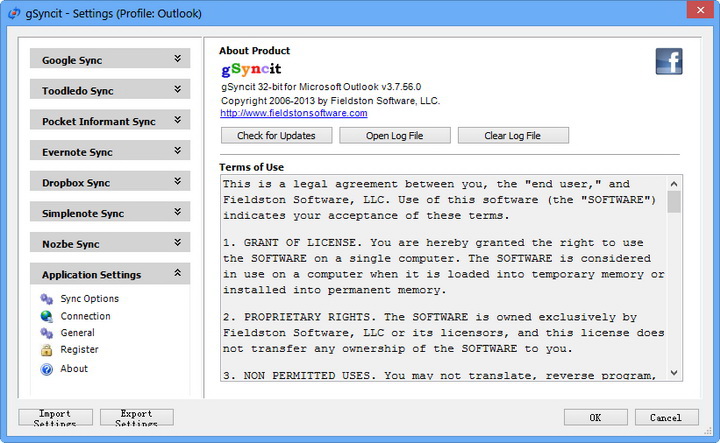Expand the Dropbox Sync panel

pos(177,182)
